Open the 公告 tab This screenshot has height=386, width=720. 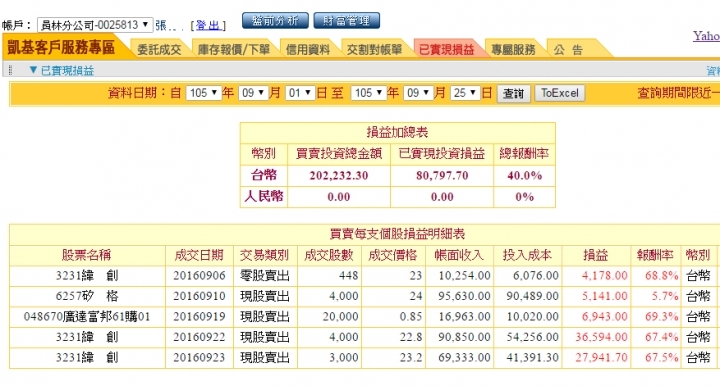point(568,50)
